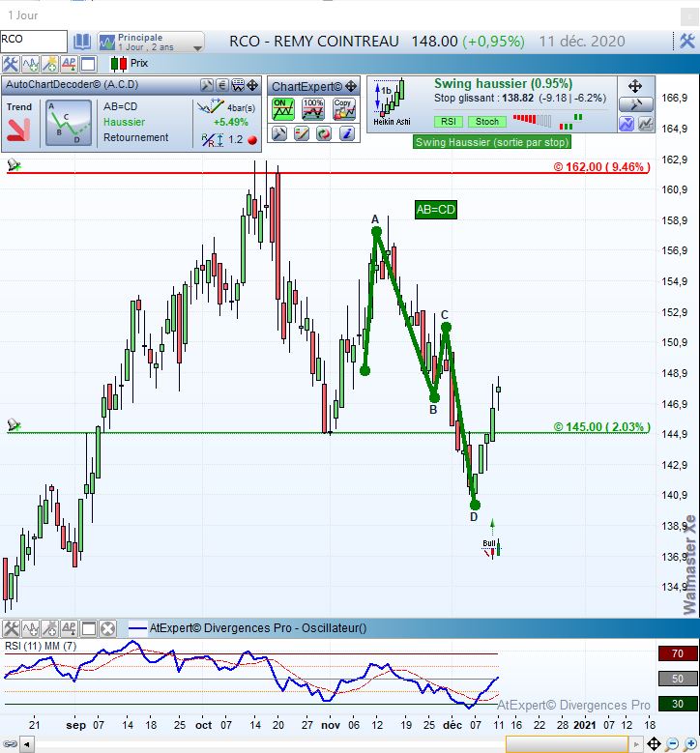Click the 'Haussier' text in AutoChartDecoder
This screenshot has height=753, width=700.
tap(124, 122)
